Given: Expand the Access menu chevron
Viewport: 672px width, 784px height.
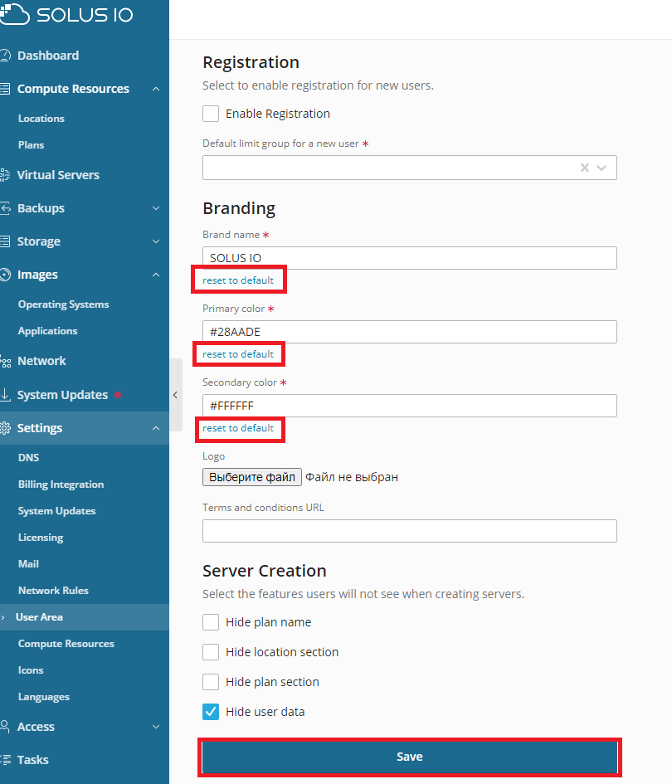Looking at the screenshot, I should (x=156, y=727).
